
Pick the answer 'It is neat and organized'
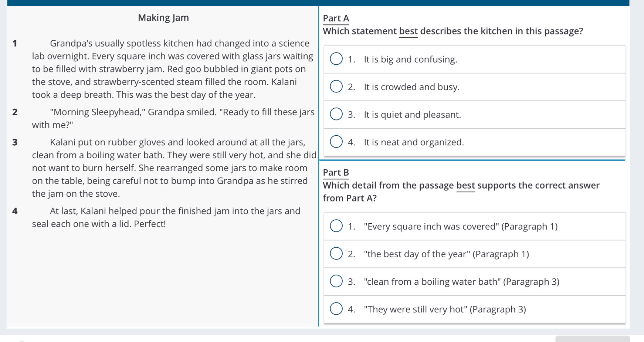click(336, 142)
